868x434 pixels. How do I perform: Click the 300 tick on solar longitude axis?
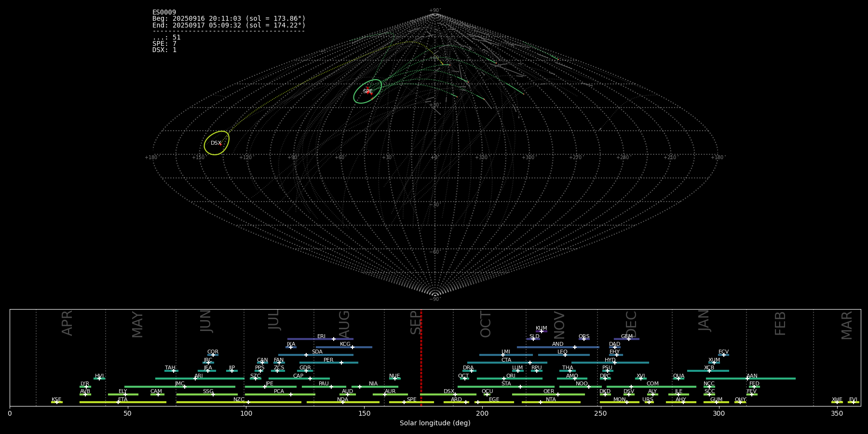click(x=719, y=413)
